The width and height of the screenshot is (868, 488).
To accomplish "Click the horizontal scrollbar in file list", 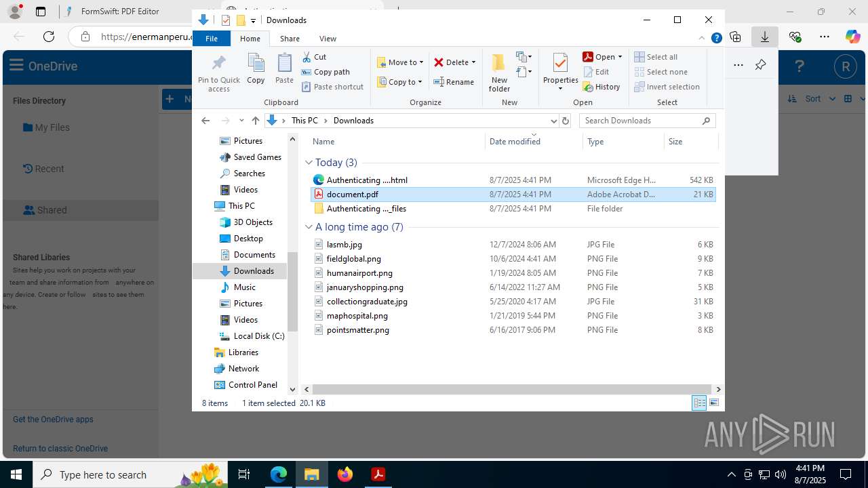I will pyautogui.click(x=512, y=390).
